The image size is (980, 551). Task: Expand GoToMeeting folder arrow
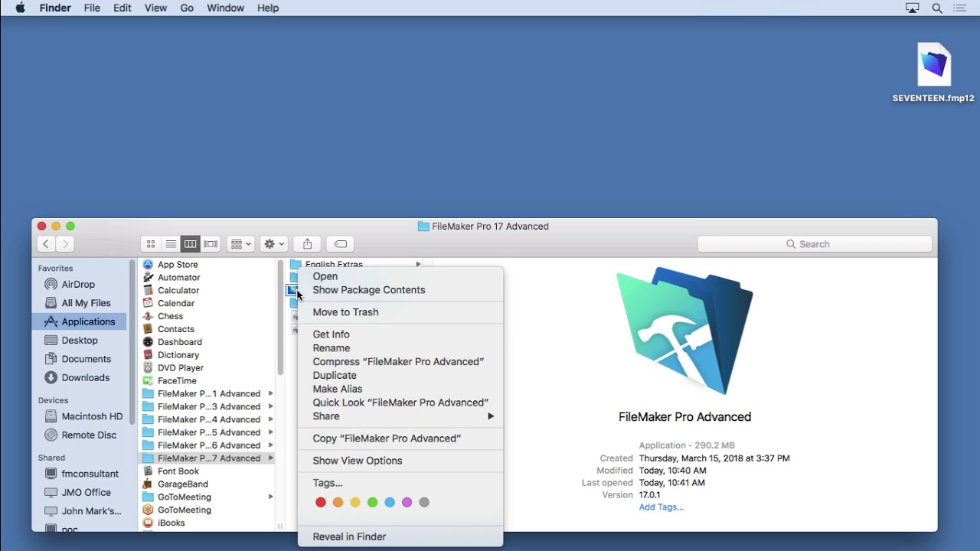(271, 497)
